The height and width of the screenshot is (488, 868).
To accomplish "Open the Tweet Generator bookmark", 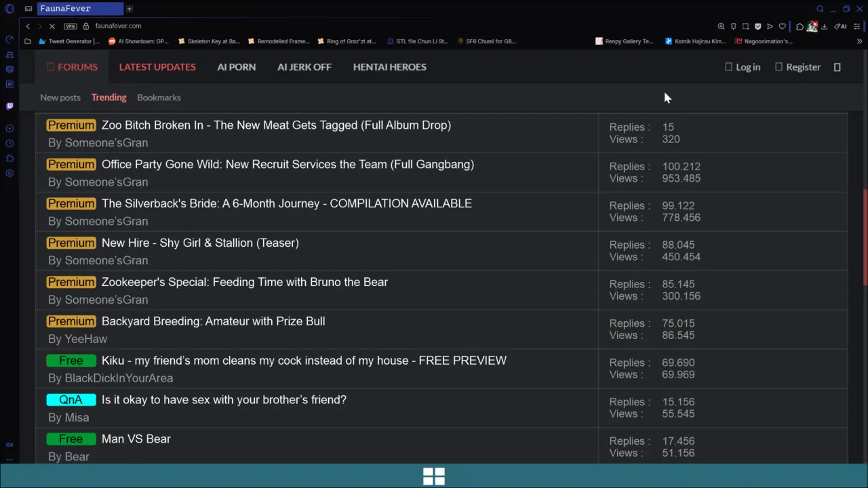I will 69,41.
